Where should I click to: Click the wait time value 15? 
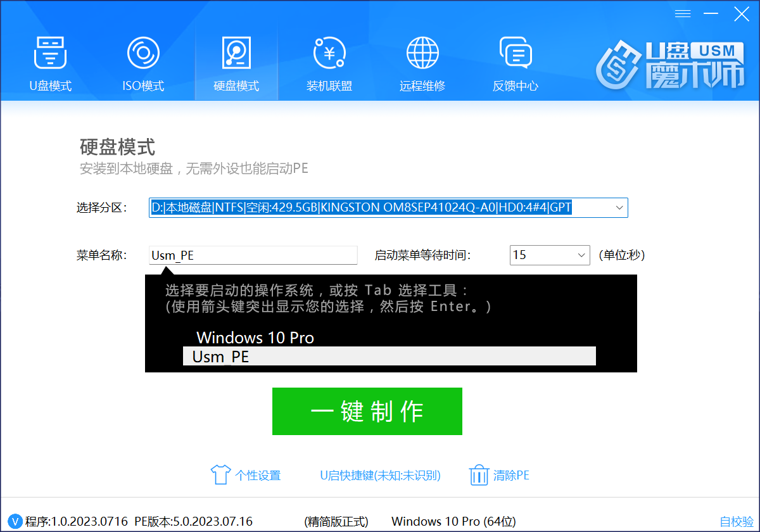point(519,255)
